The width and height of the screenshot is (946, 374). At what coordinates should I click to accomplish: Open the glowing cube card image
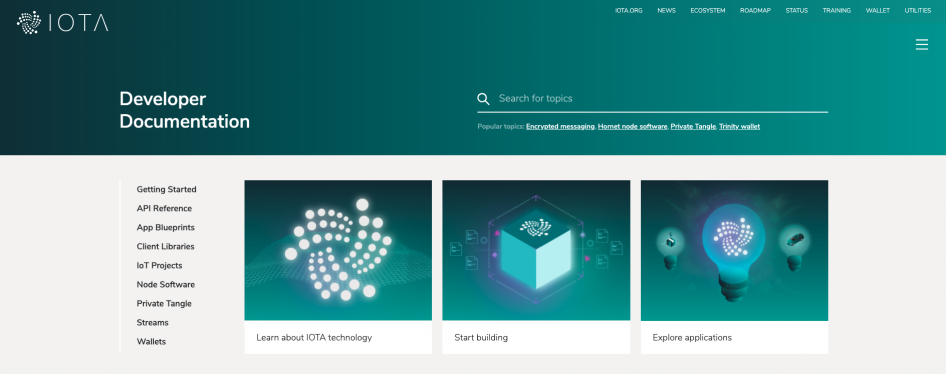click(536, 250)
